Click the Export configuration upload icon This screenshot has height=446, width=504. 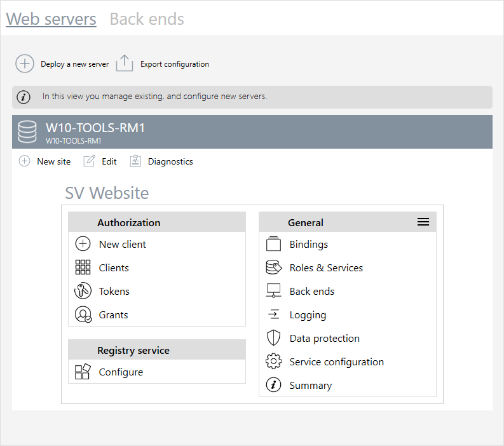(125, 64)
